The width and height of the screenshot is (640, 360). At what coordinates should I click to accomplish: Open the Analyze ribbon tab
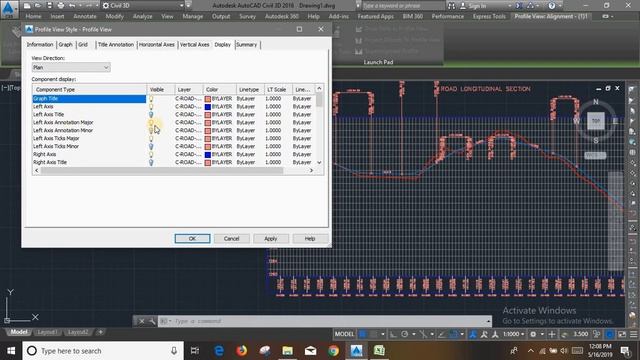(142, 16)
